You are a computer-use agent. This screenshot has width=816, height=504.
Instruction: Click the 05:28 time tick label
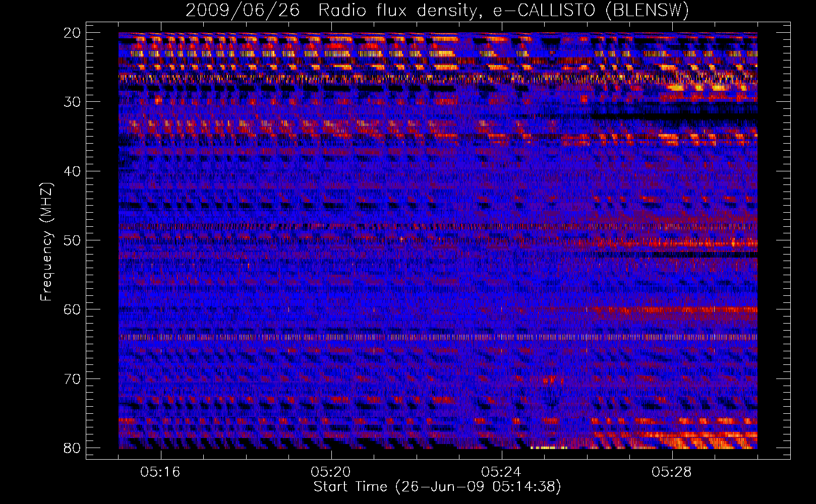[x=672, y=472]
